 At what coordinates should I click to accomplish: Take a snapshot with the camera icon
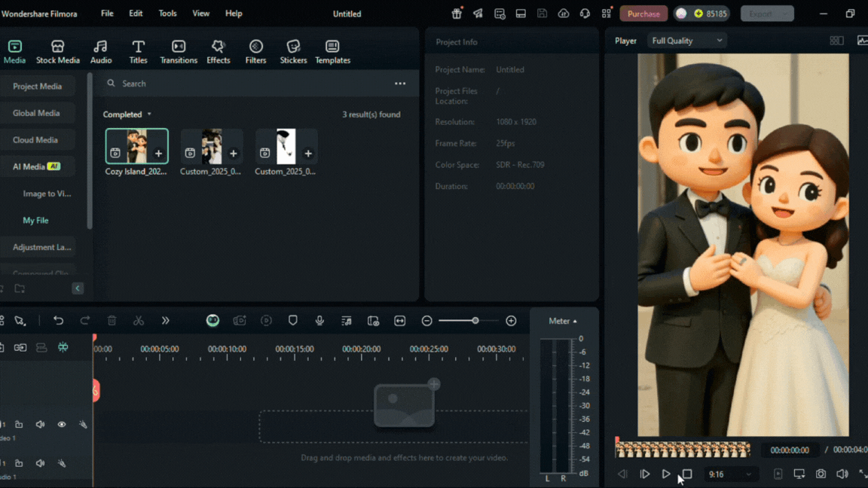click(821, 474)
